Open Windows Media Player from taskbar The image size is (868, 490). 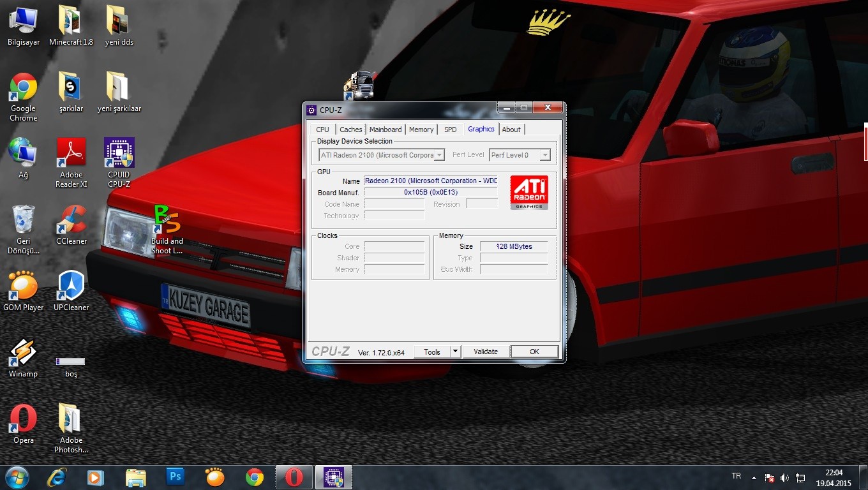96,477
